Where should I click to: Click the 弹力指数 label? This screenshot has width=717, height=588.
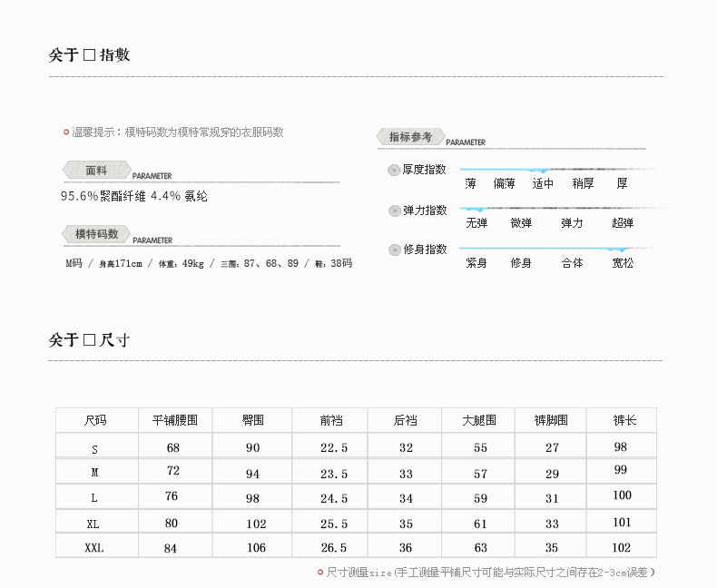pyautogui.click(x=425, y=211)
